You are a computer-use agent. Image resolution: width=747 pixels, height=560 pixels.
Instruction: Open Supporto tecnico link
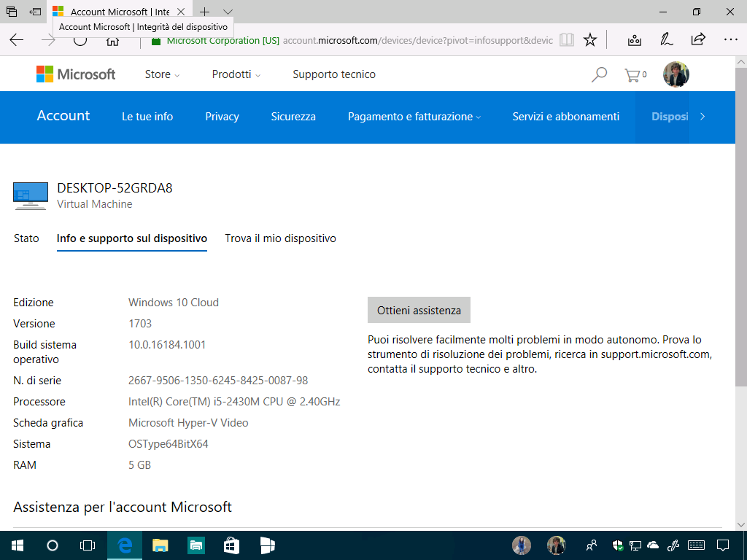click(334, 74)
